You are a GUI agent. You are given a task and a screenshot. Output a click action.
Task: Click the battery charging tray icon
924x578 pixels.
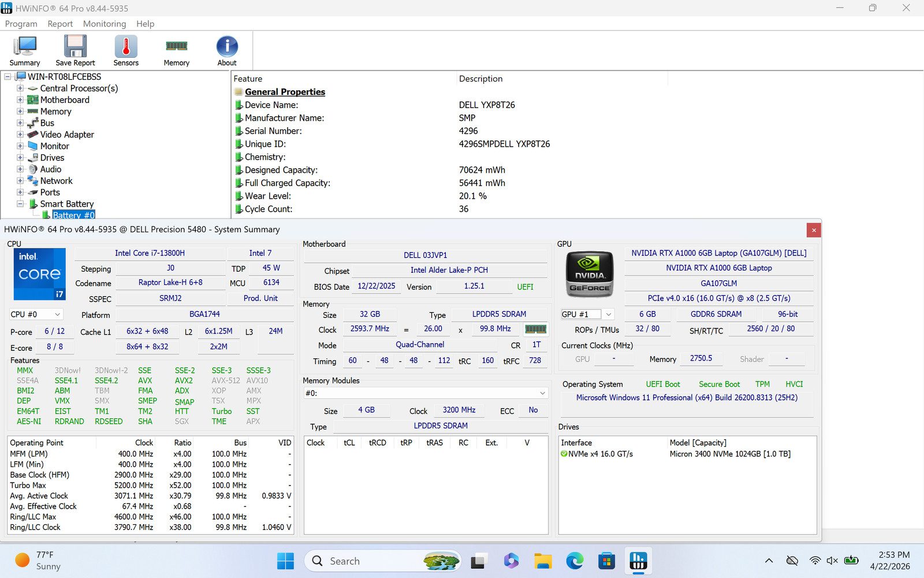[x=851, y=561]
